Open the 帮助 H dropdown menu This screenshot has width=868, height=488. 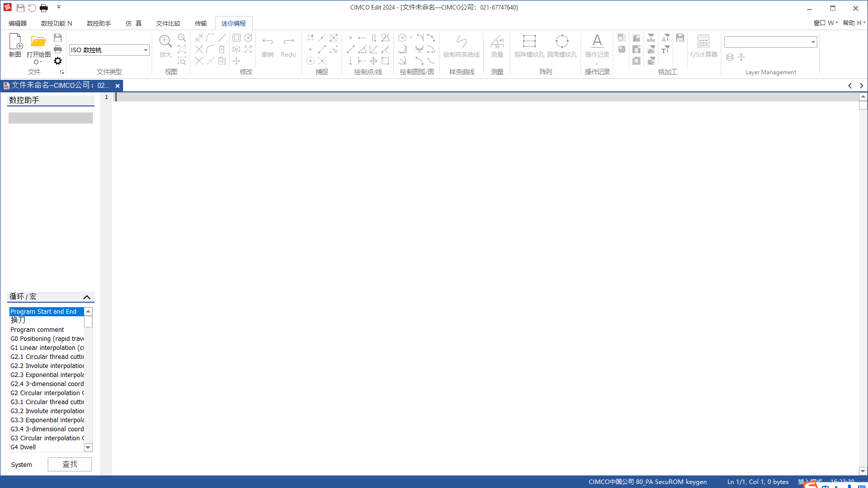854,23
